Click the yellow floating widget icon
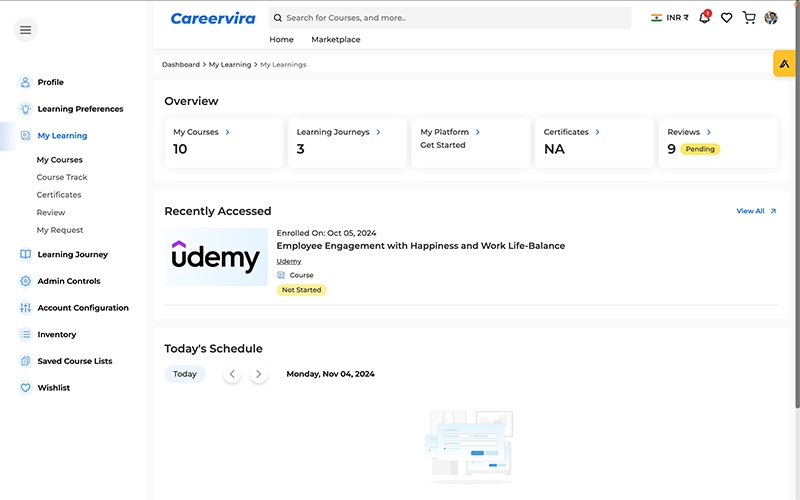 (x=785, y=63)
